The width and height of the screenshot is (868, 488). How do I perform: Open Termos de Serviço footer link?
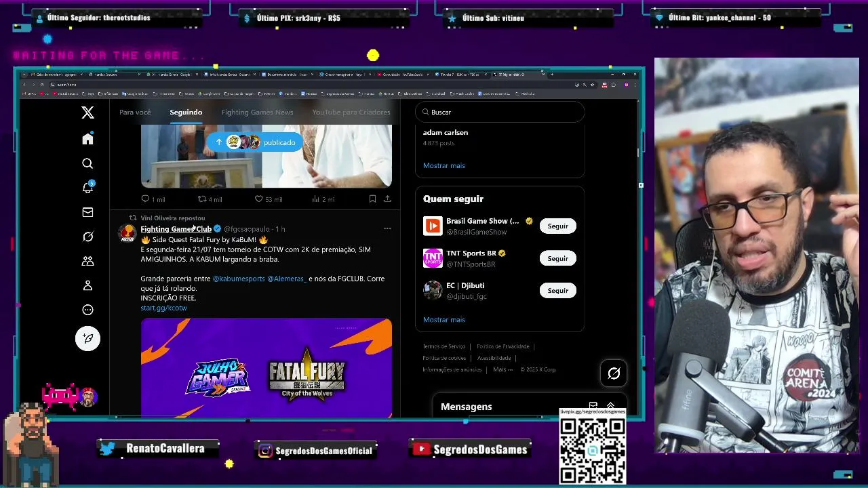[x=444, y=346]
